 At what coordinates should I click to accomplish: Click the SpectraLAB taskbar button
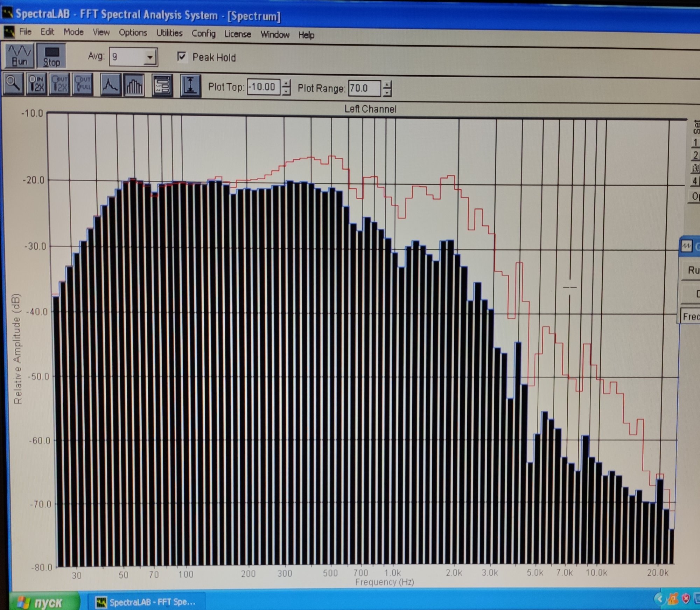pyautogui.click(x=146, y=602)
